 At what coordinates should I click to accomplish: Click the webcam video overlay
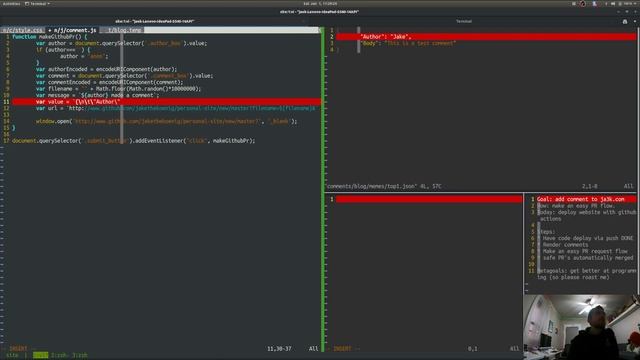[581, 327]
